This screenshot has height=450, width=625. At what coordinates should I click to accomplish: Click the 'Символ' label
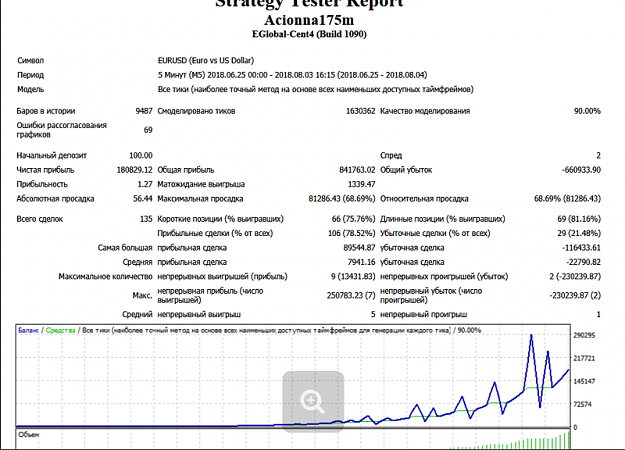[x=30, y=61]
